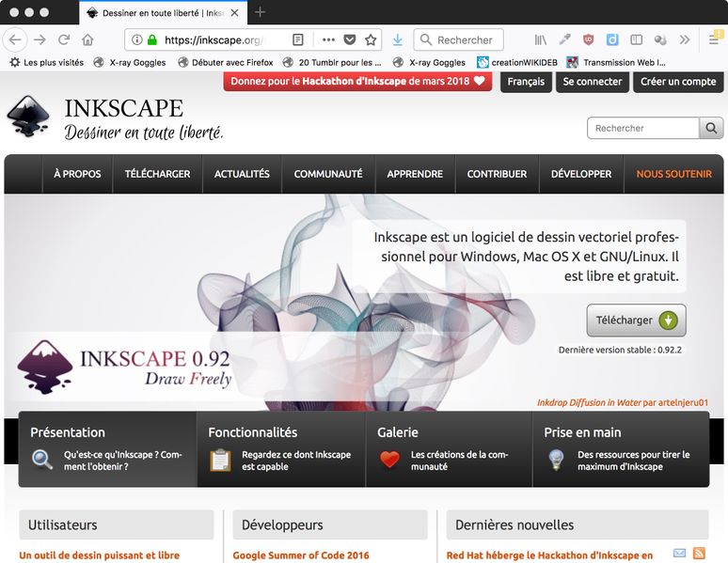Open the Prise en main card
The image size is (728, 563).
[x=621, y=449]
